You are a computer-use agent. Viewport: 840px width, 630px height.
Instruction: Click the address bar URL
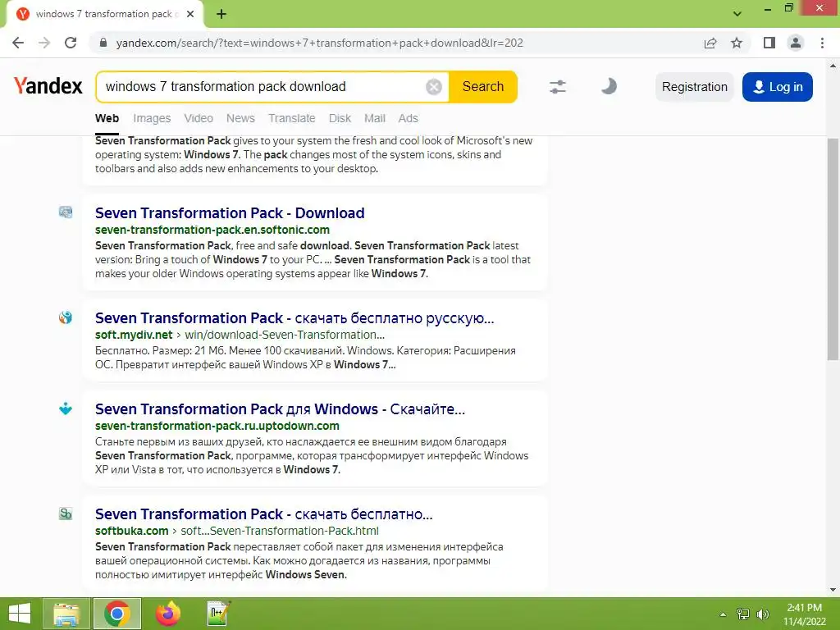tap(319, 43)
